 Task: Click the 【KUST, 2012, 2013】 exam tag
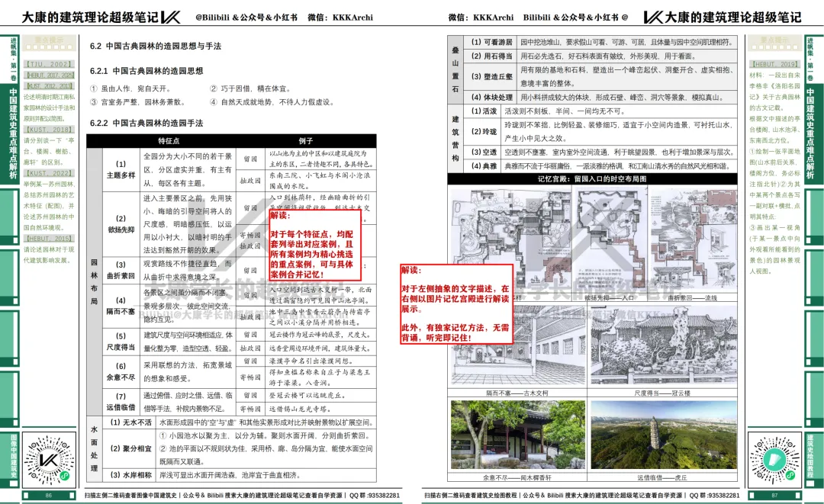tap(50, 85)
